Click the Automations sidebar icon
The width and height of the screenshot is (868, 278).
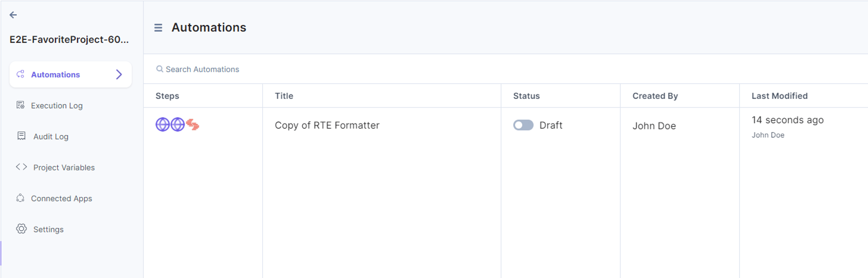[x=21, y=74]
